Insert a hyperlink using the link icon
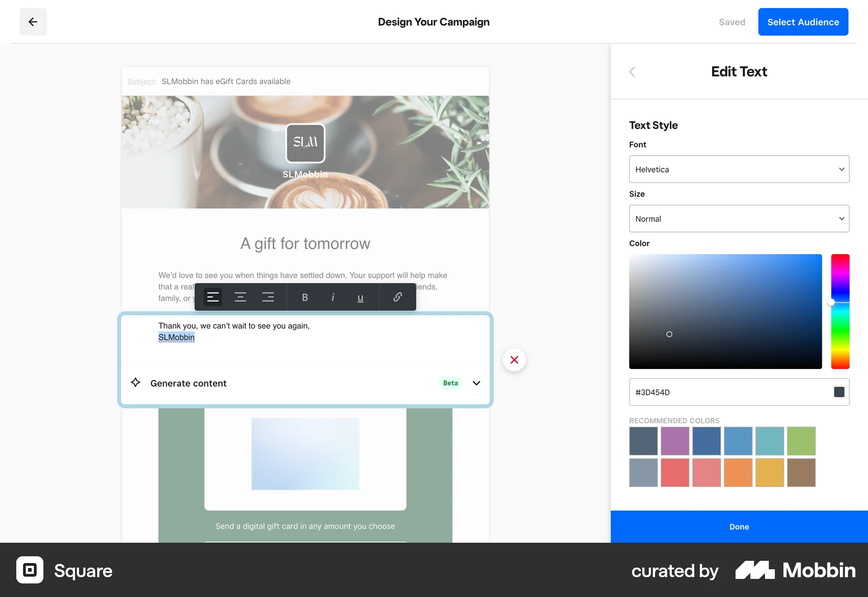This screenshot has width=868, height=597. 397,297
